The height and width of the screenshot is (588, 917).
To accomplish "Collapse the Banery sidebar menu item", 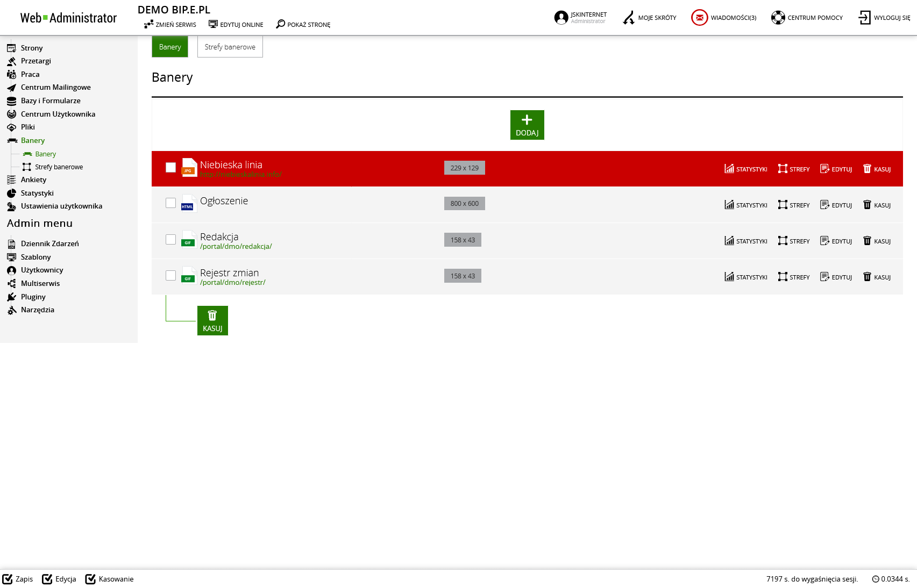I will click(32, 140).
